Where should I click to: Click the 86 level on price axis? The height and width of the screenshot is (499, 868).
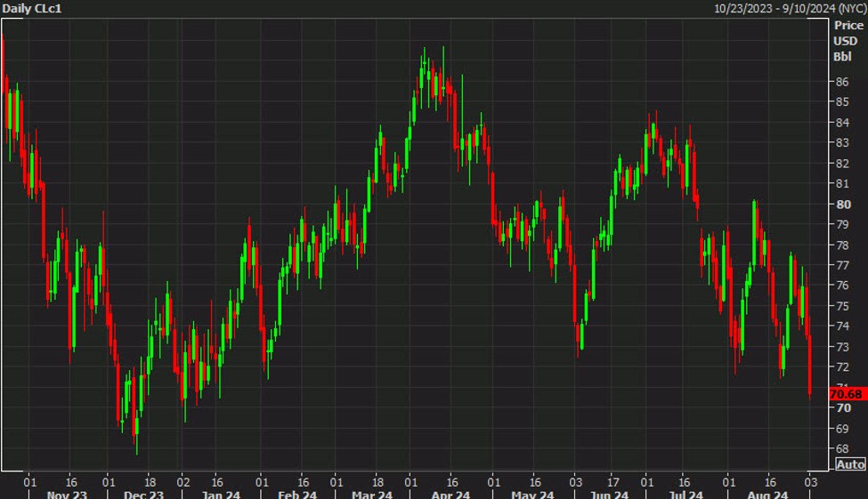pos(841,82)
